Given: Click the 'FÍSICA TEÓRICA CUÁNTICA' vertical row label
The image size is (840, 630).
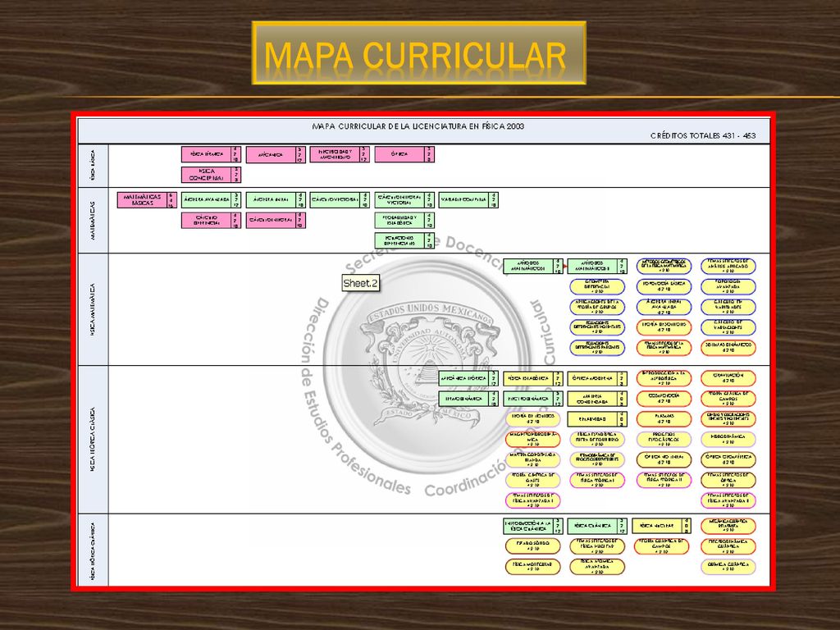Looking at the screenshot, I should [94, 552].
